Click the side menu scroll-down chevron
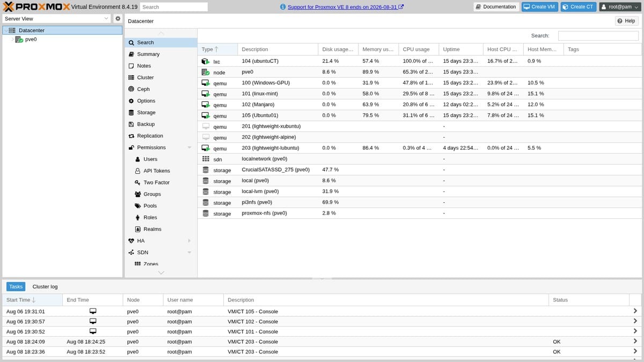Image resolution: width=644 pixels, height=362 pixels. point(161,272)
